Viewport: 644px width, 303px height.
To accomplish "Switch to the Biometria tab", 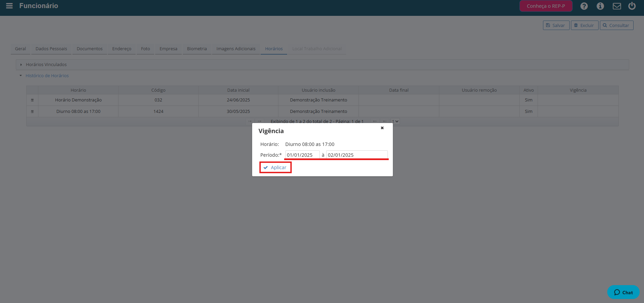I will tap(197, 49).
